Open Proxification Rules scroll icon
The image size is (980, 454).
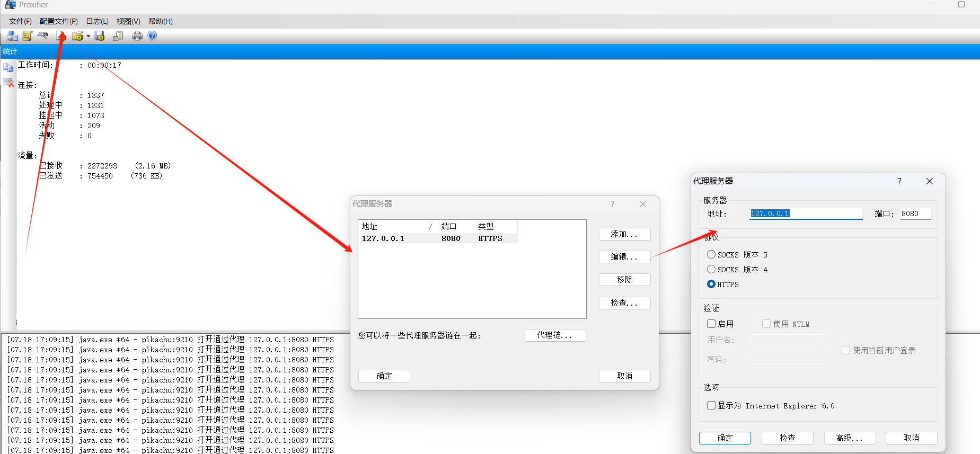pos(28,35)
